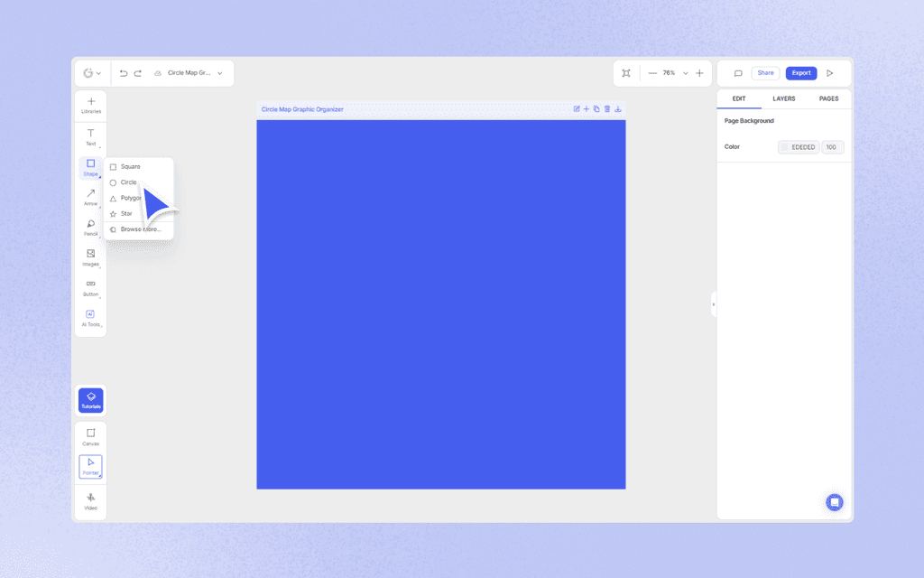Click the Export button
924x578 pixels.
pos(801,72)
